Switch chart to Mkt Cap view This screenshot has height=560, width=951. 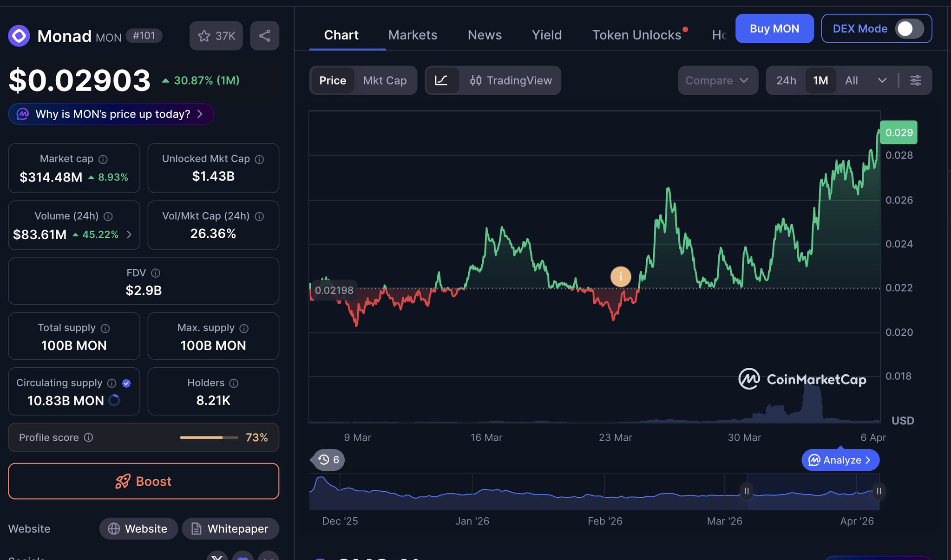385,80
